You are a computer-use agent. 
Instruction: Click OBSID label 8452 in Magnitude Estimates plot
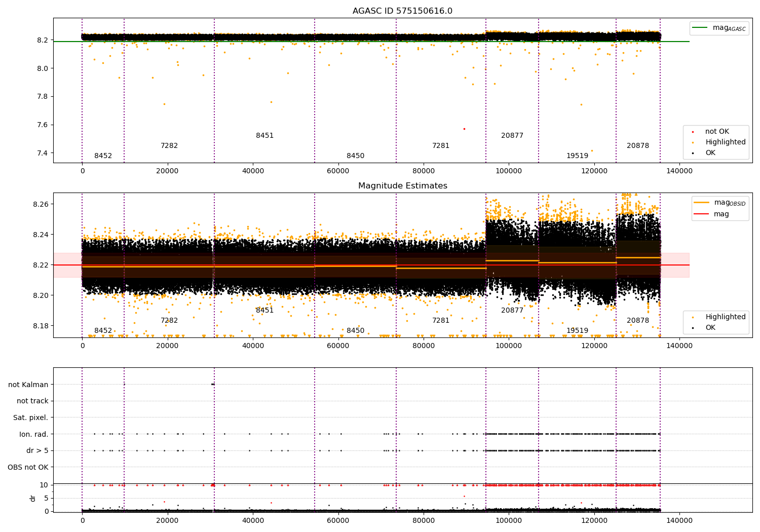pyautogui.click(x=103, y=331)
